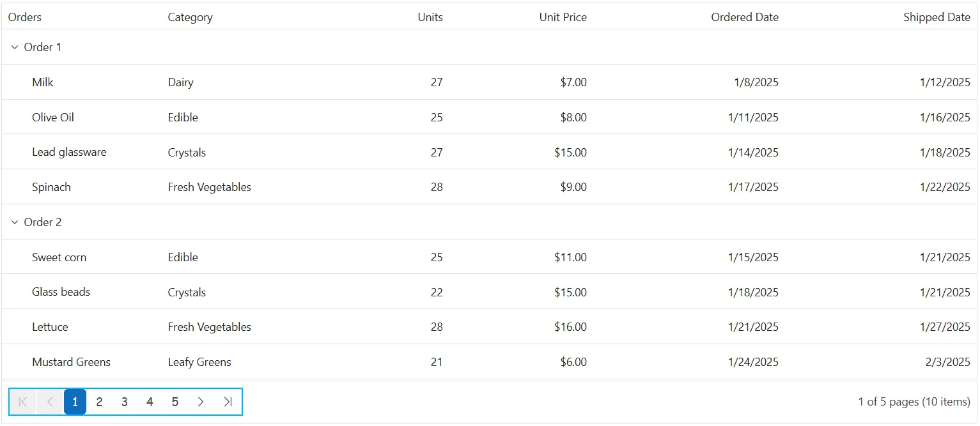Go to the previous page arrow
This screenshot has width=980, height=426.
click(50, 402)
